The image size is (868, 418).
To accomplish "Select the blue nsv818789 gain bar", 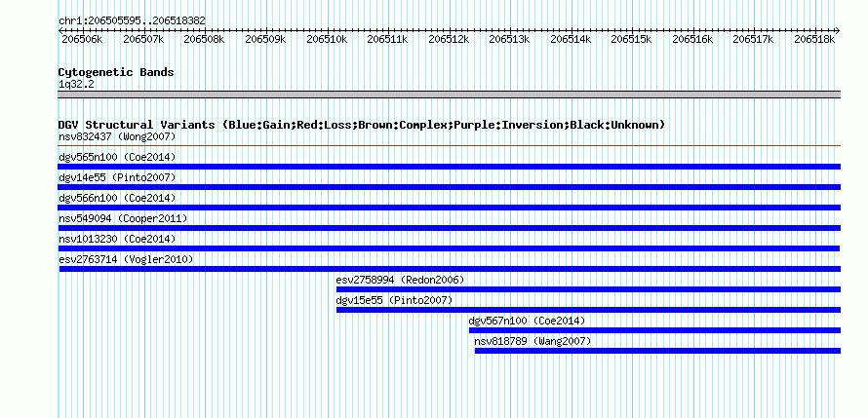I will (x=657, y=351).
